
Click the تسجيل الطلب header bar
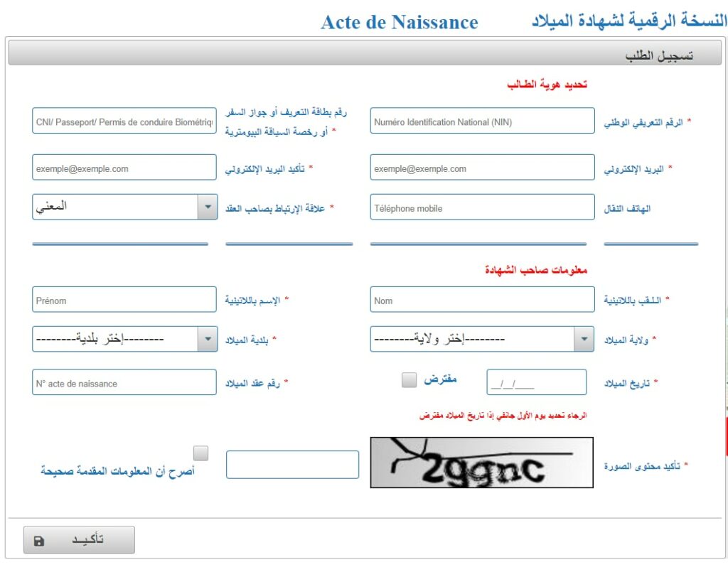[x=365, y=53]
